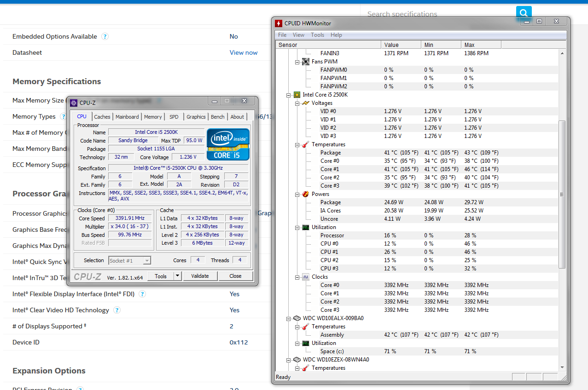Screen dimensions: 588x390
Task: Open the File menu in HWMonitor
Action: [282, 35]
